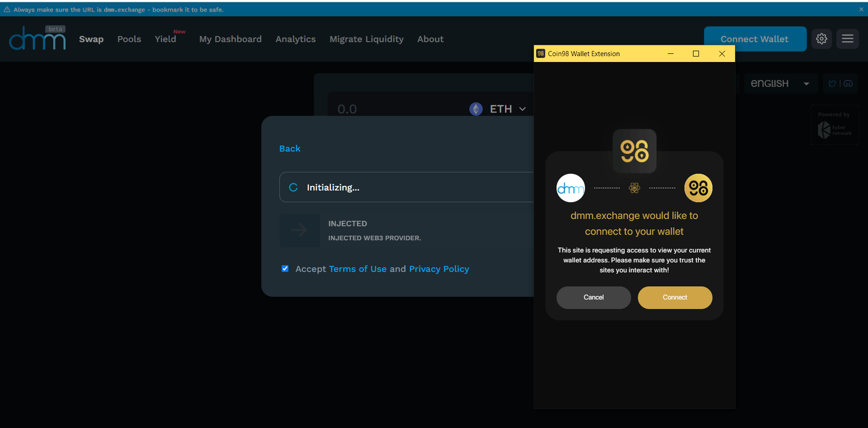Click the loading spinner icon
This screenshot has width=868, height=428.
pos(293,187)
